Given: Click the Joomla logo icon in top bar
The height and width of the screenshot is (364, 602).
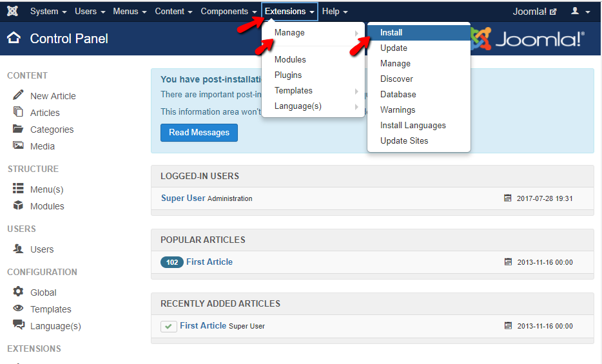Looking at the screenshot, I should coord(12,12).
